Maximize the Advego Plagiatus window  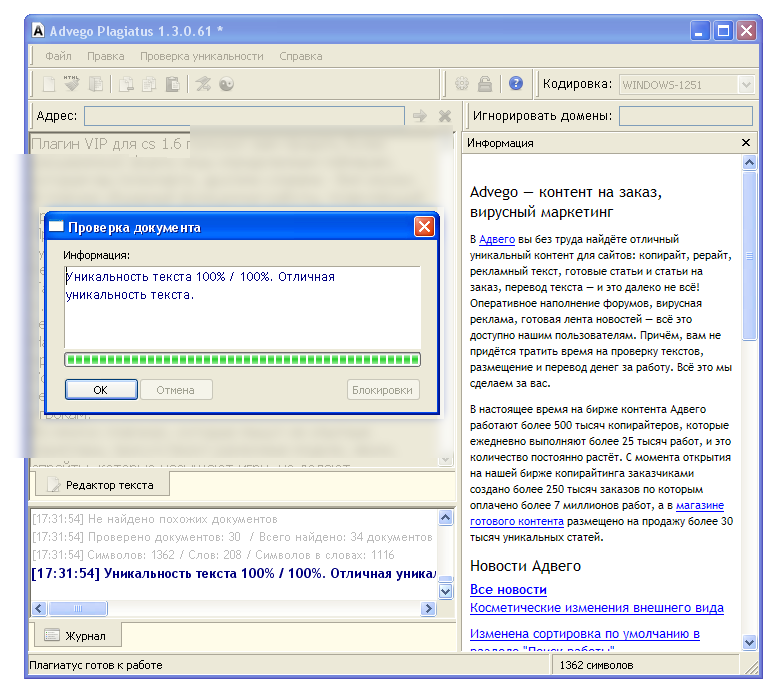(x=723, y=31)
